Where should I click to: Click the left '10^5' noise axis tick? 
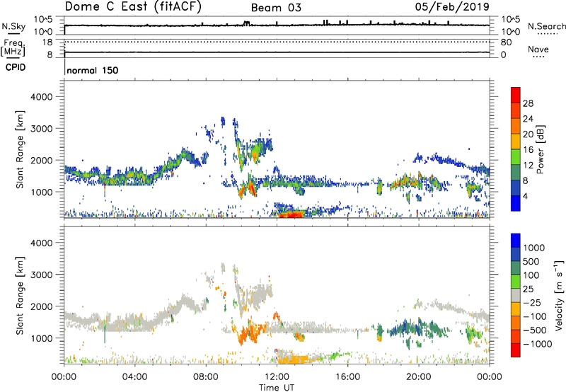[x=43, y=19]
